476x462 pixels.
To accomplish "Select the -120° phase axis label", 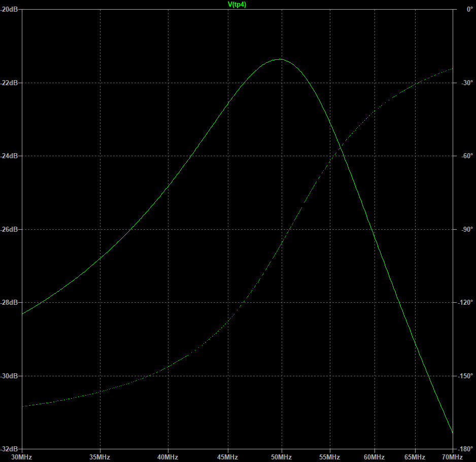I will click(x=465, y=302).
